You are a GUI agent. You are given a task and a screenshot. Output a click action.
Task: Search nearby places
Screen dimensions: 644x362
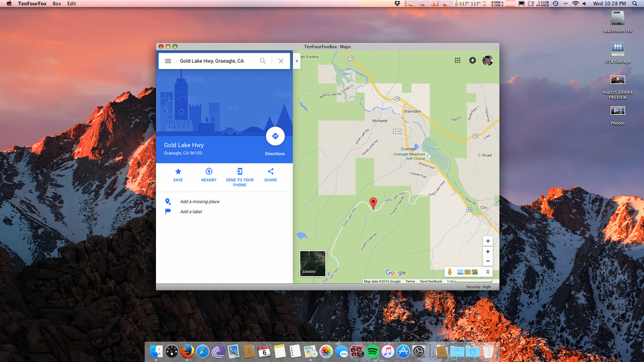[209, 175]
